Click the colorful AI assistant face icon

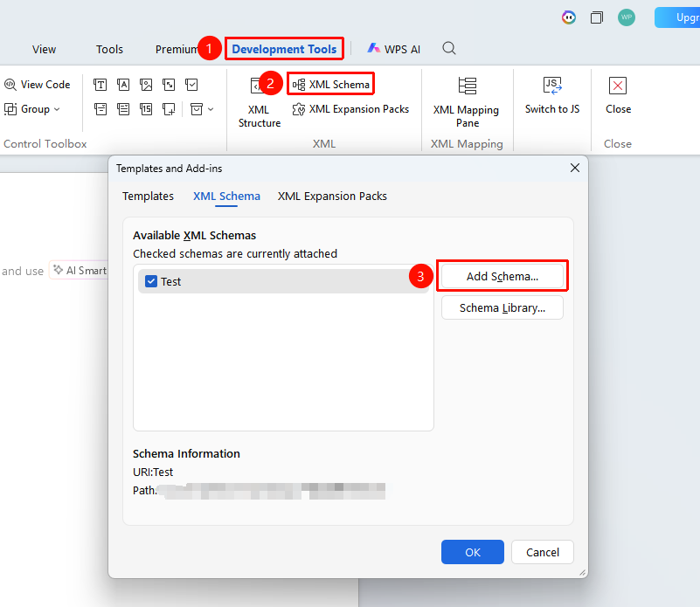pyautogui.click(x=568, y=17)
